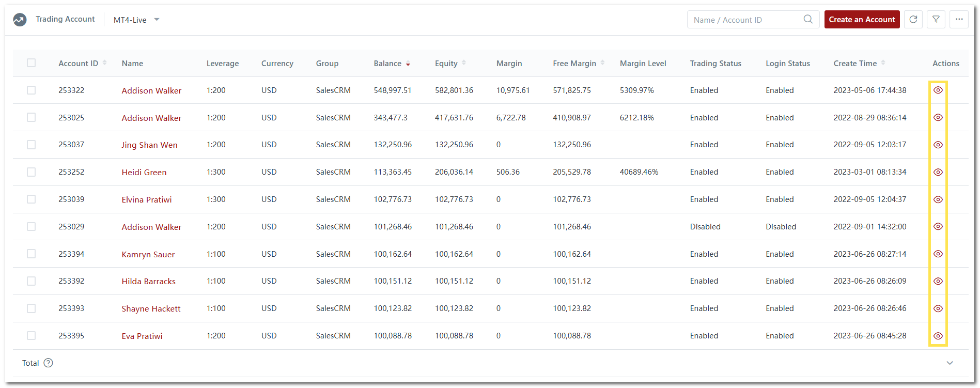Open the three-dots more options menu
Viewport: 980px width, 388px height.
[959, 20]
